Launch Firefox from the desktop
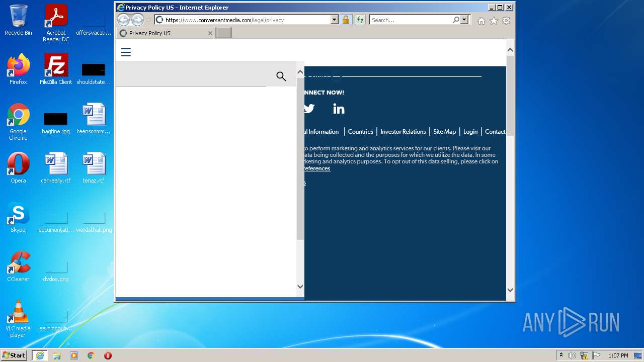The width and height of the screenshot is (644, 362). [18, 69]
